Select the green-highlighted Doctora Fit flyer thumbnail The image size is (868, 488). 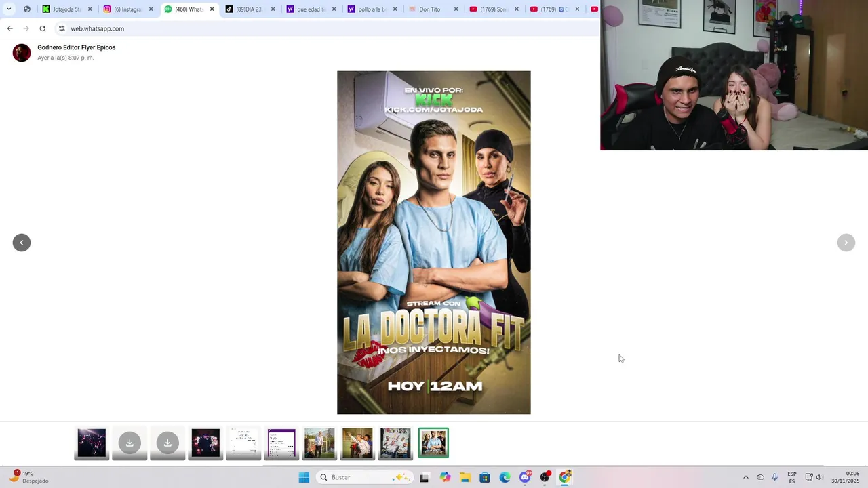tap(433, 443)
